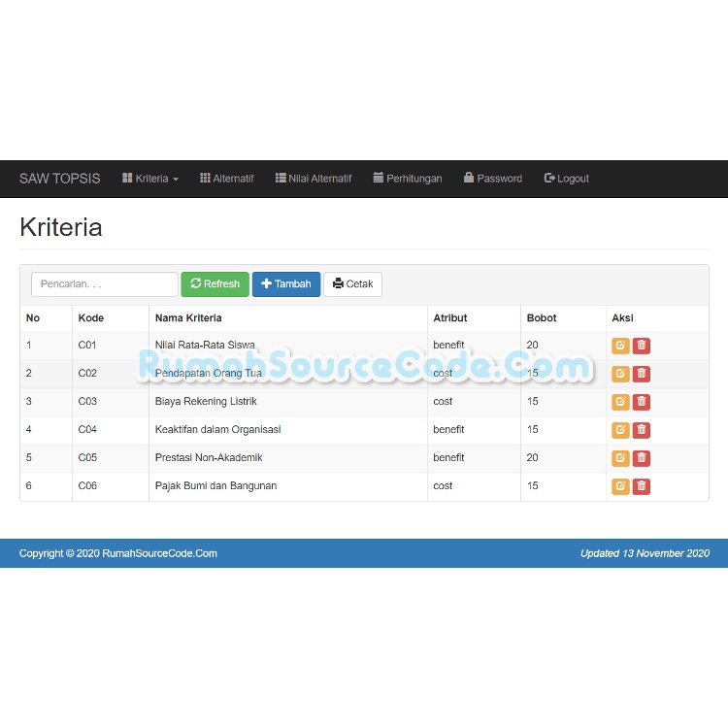Select code cell C01
This screenshot has height=728, width=728.
click(87, 345)
